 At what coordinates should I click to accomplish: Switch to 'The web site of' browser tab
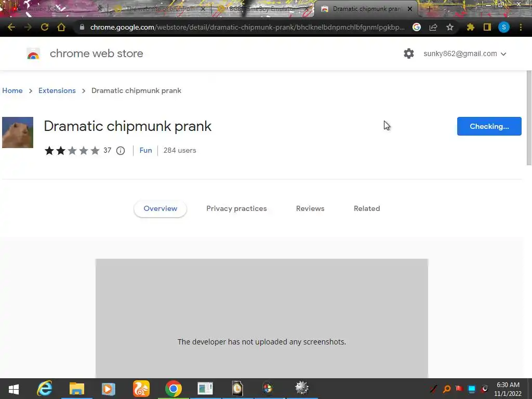pyautogui.click(x=159, y=9)
